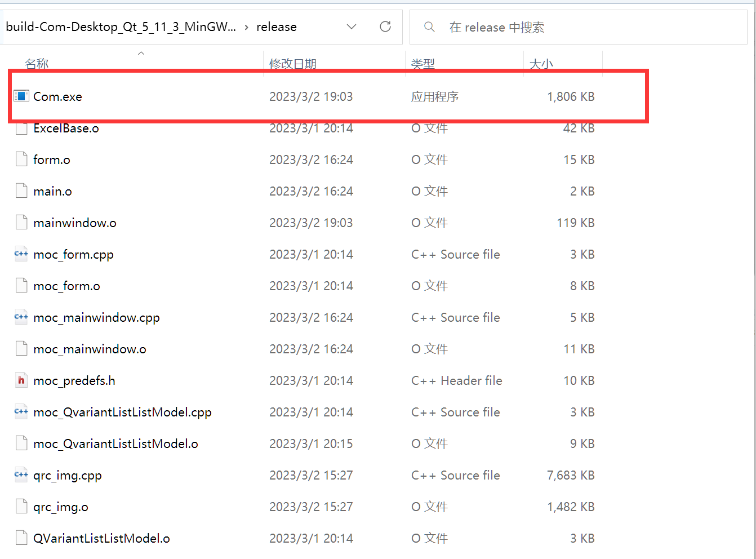Click the Com.exe application icon
The image size is (756, 559).
(21, 96)
